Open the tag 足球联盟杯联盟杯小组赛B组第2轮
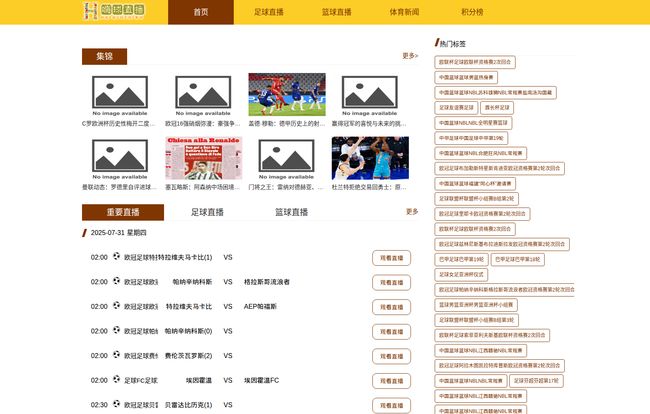 [x=476, y=199]
